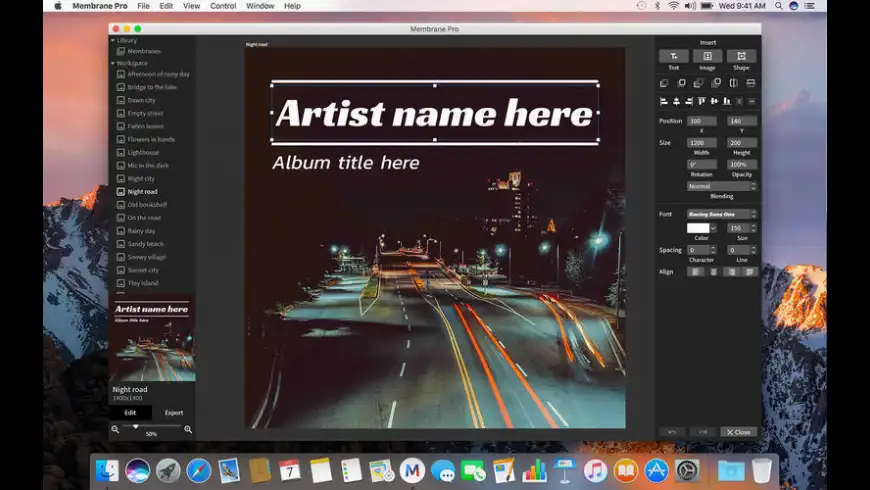Click the undo arrow button

coord(672,432)
